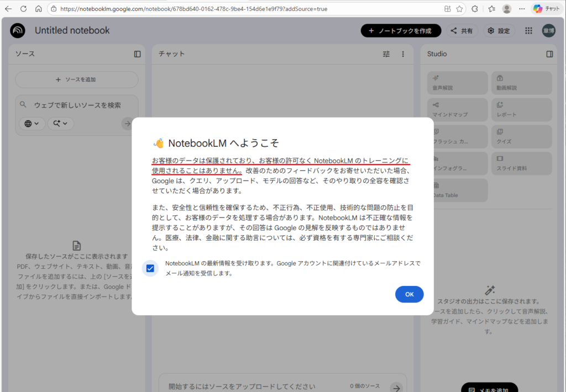Bookmark page with browser star icon

tap(459, 9)
